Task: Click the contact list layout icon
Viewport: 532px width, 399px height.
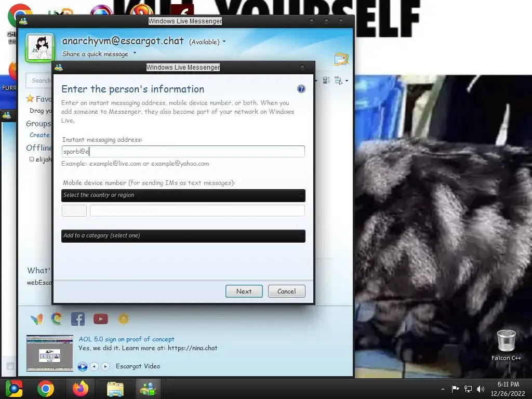Action: click(326, 81)
